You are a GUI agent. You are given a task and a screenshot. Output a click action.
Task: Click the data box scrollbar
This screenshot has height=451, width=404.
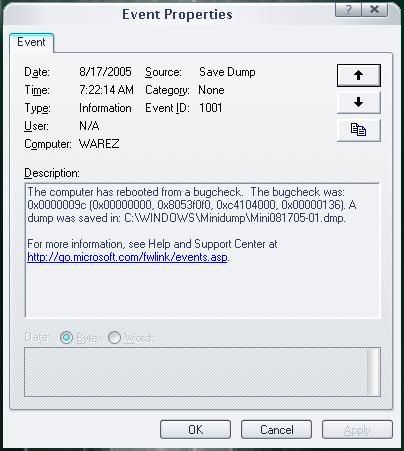point(373,372)
